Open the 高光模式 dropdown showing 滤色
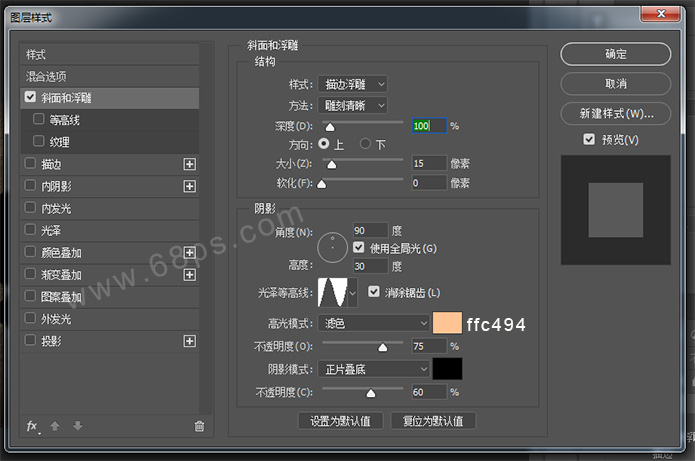 point(374,323)
